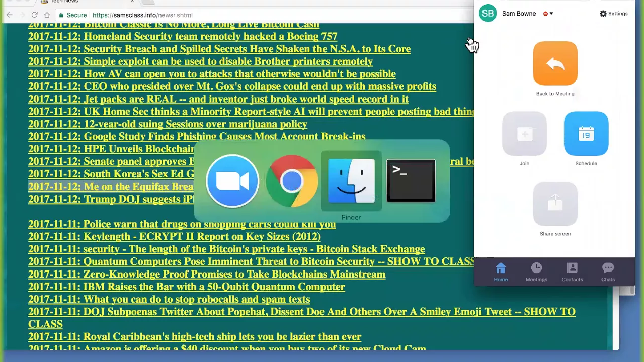644x362 pixels.
Task: Open the 12-year-old suing Sessions link
Action: pyautogui.click(x=168, y=124)
